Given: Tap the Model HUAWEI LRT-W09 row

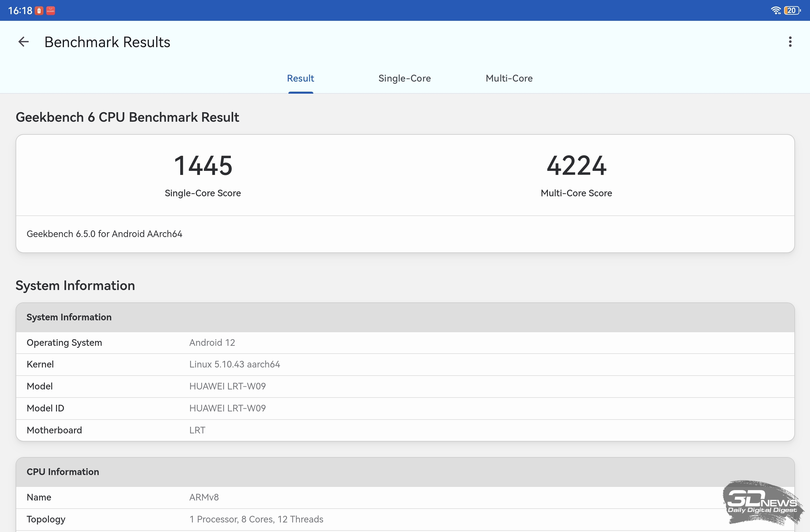Looking at the screenshot, I should (x=405, y=386).
